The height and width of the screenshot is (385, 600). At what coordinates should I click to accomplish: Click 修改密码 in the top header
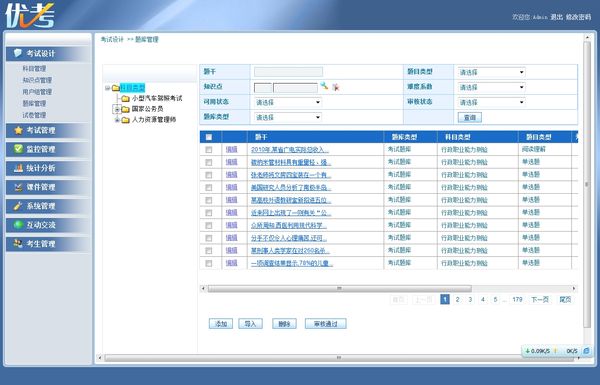(x=579, y=17)
